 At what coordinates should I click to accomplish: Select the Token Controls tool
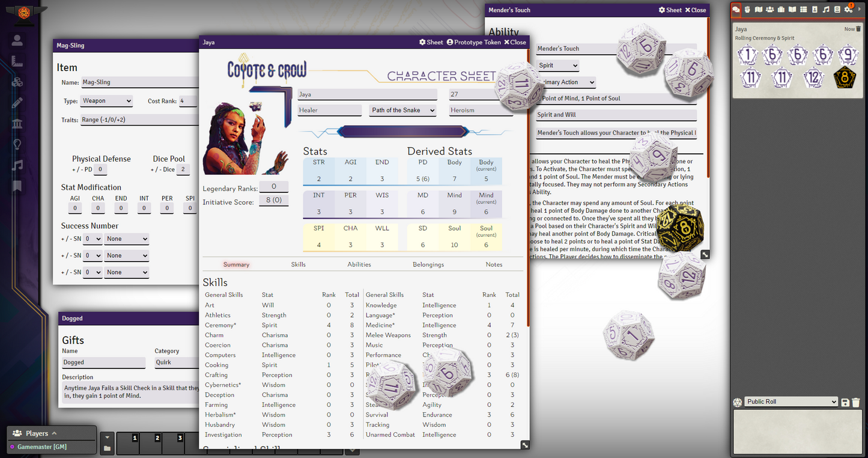click(17, 40)
